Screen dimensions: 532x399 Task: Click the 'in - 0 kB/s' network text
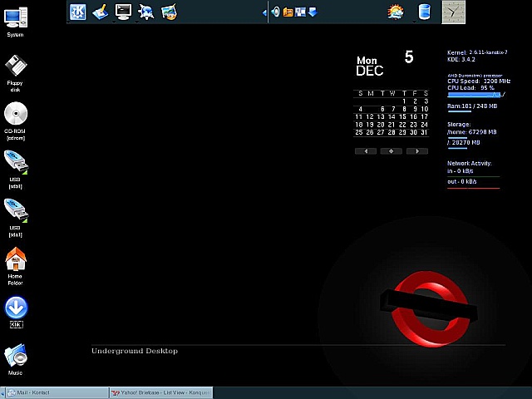coord(460,171)
